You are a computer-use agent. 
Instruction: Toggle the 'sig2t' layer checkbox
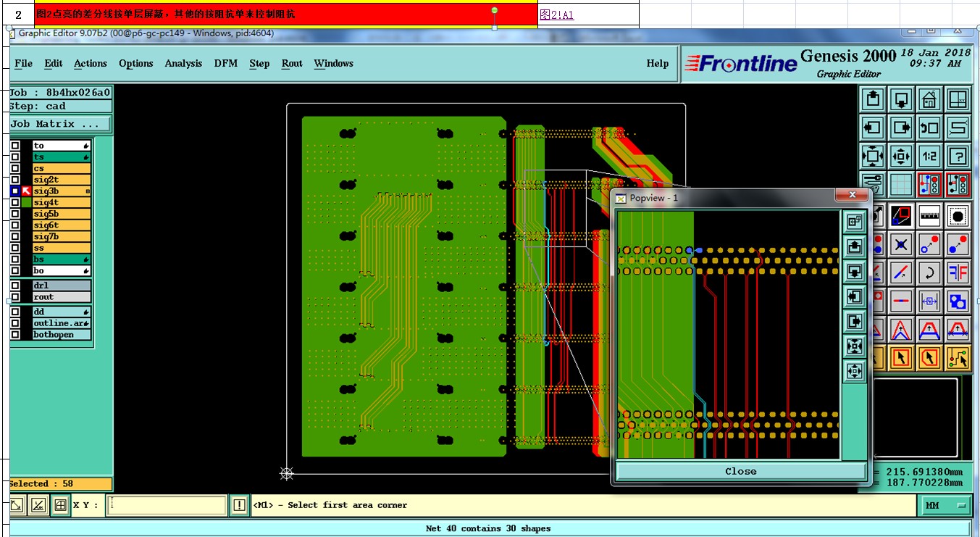[15, 180]
